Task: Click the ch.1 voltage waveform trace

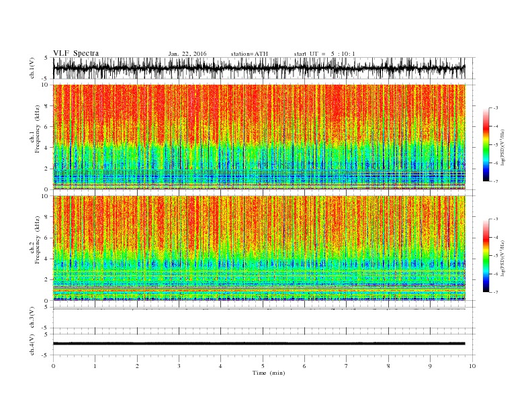Action: point(259,68)
